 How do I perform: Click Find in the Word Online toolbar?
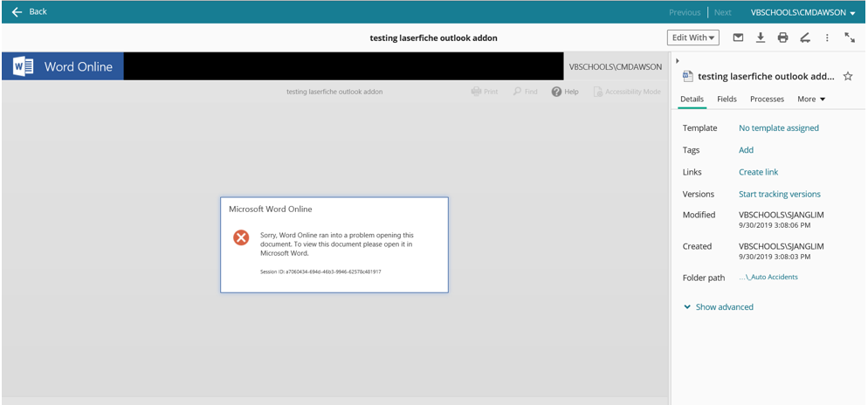click(x=525, y=92)
